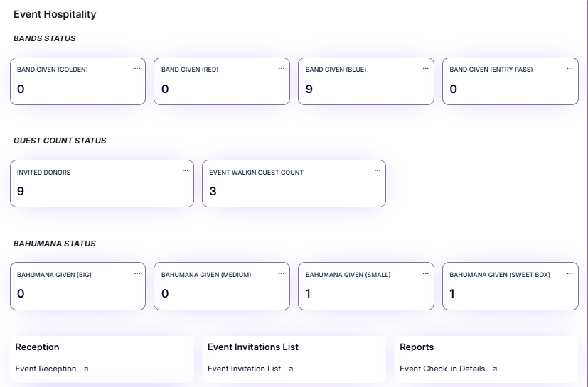Image resolution: width=588 pixels, height=387 pixels.
Task: Select the Bahumana Given (Small) value
Action: coord(308,293)
